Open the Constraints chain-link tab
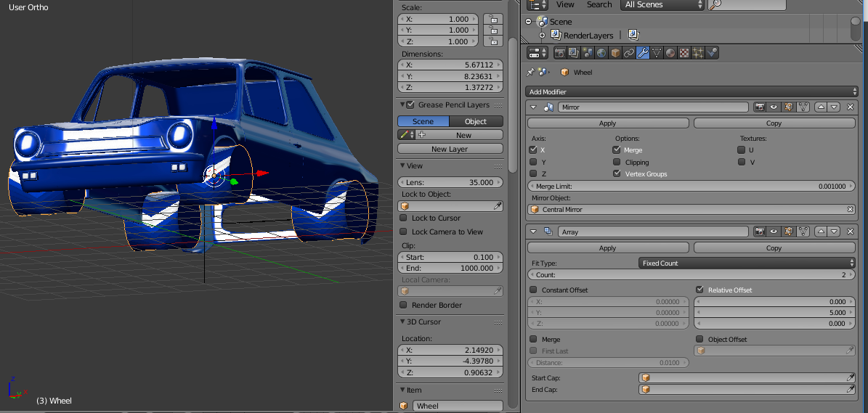This screenshot has width=868, height=413. pyautogui.click(x=629, y=53)
